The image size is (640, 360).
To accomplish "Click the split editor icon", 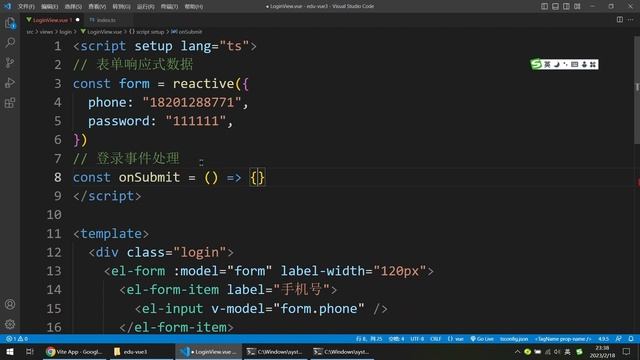I will pos(620,20).
